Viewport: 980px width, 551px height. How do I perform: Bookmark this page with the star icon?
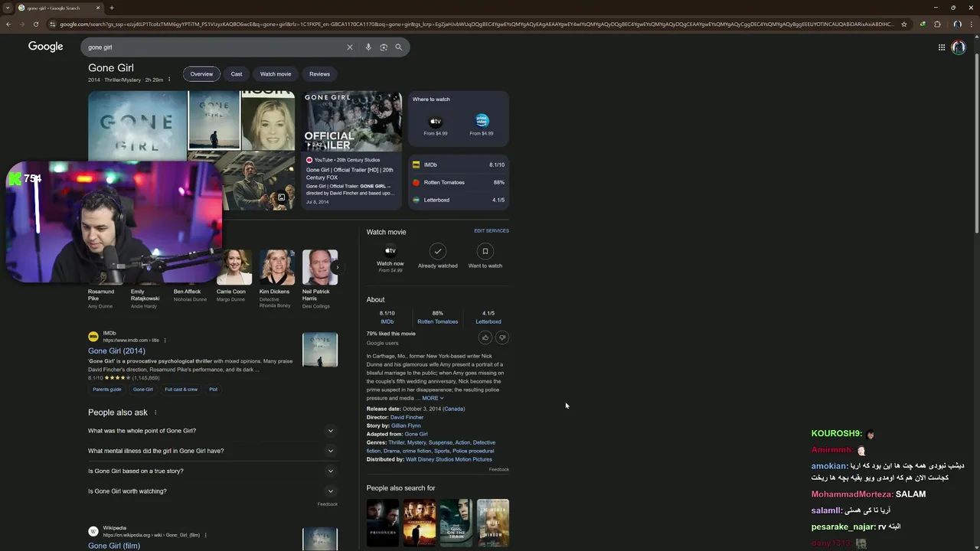904,24
